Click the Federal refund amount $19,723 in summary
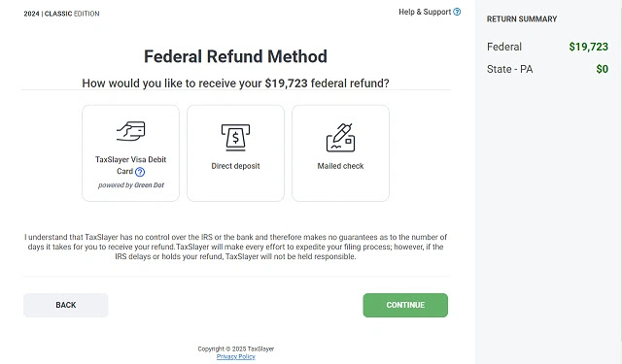This screenshot has height=364, width=622. click(x=588, y=47)
